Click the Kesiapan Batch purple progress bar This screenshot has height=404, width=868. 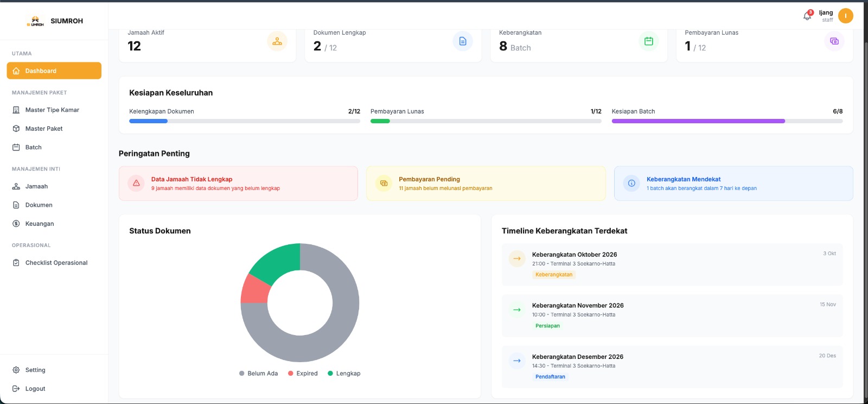[698, 121]
